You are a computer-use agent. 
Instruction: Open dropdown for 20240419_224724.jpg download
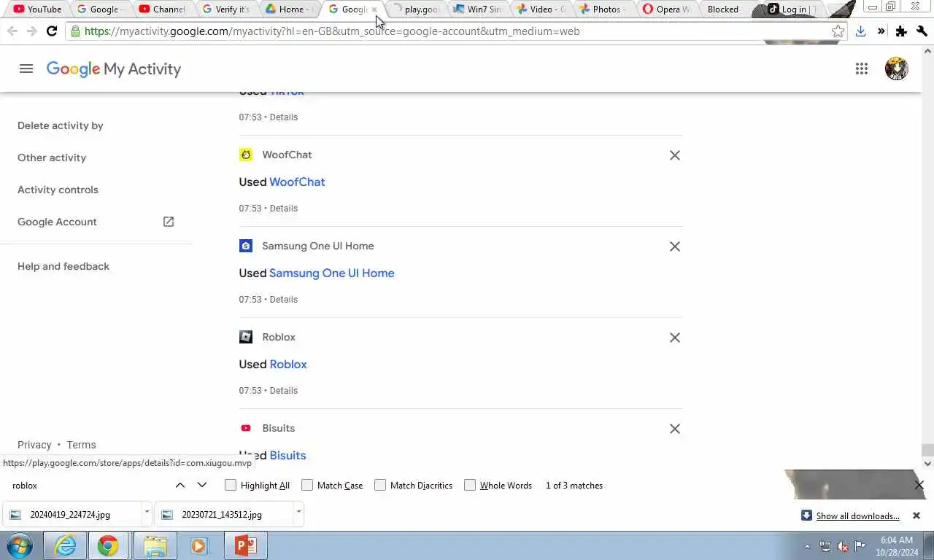pos(147,513)
